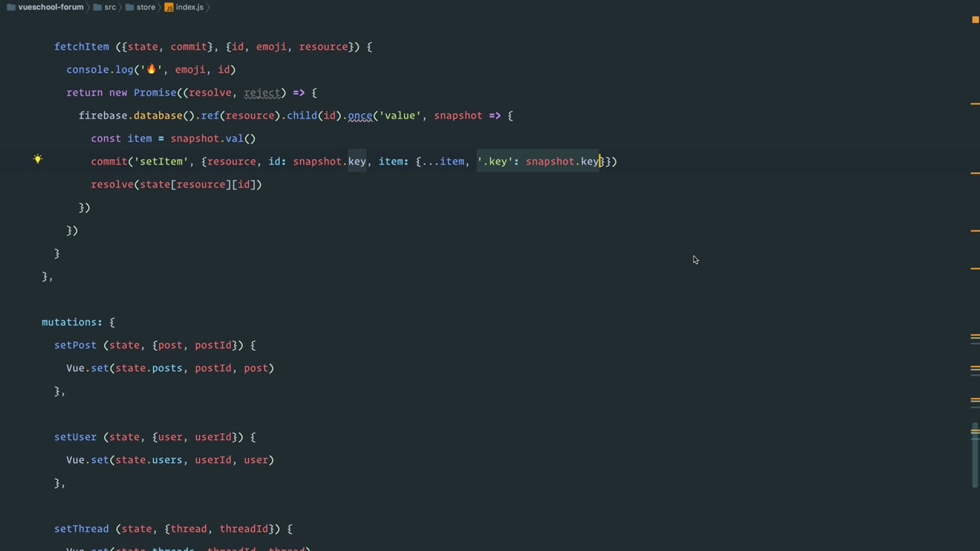The height and width of the screenshot is (551, 980).
Task: Click the yellow lightbulb intention icon
Action: click(x=38, y=159)
